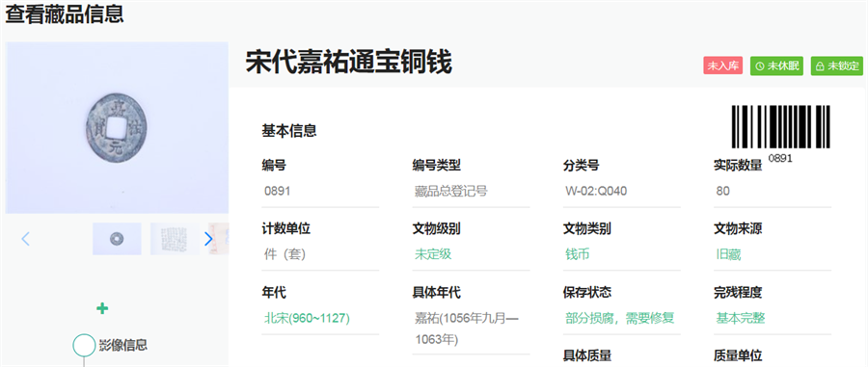Click the title 宋代嘉祐通宝铜钱

click(x=349, y=62)
